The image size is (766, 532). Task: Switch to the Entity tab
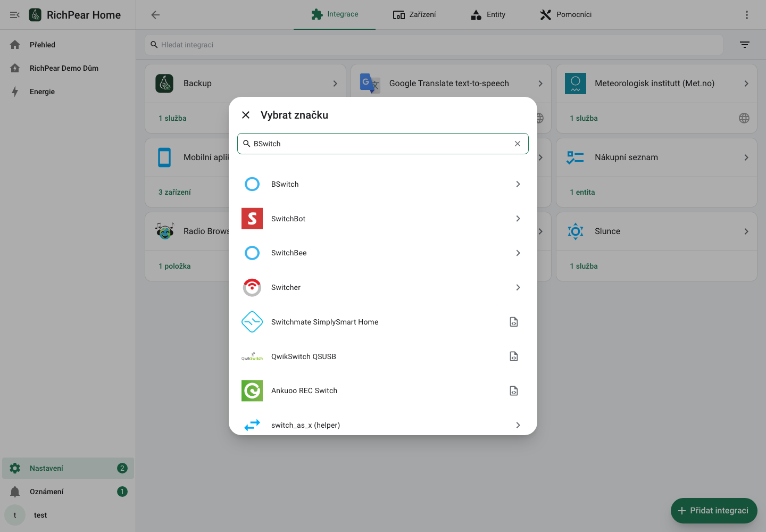pyautogui.click(x=488, y=14)
